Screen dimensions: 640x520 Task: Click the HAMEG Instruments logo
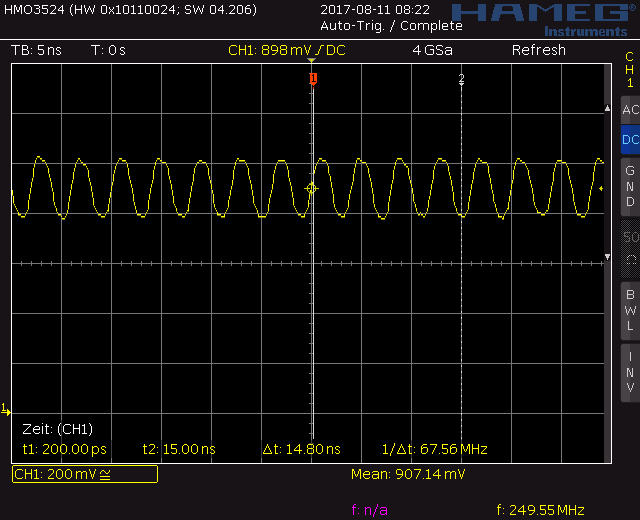pyautogui.click(x=544, y=20)
